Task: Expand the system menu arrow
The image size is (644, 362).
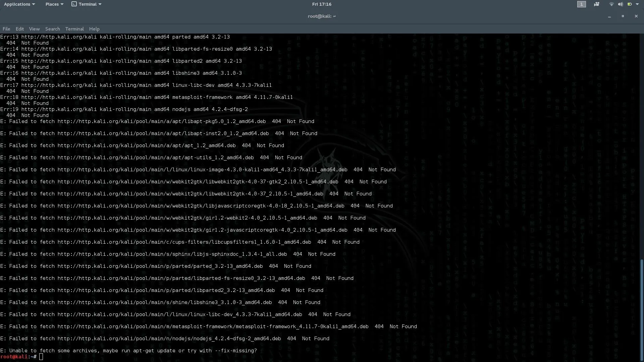Action: (637, 4)
